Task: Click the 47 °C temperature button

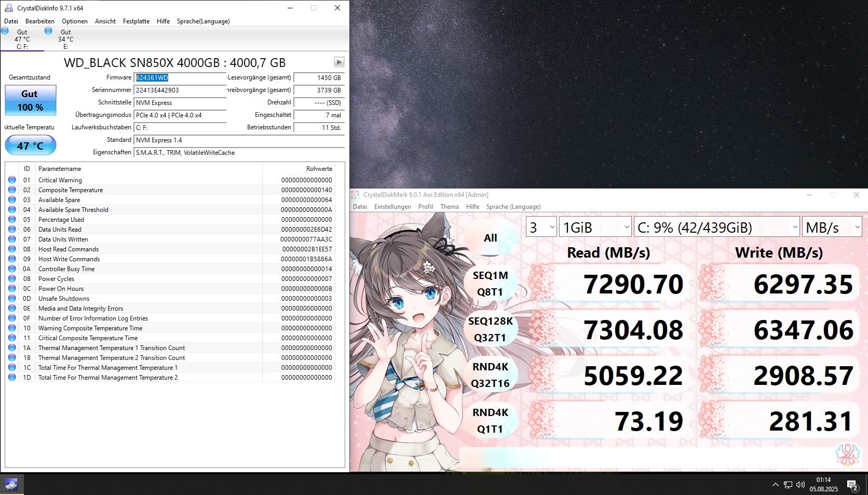Action: 31,145
